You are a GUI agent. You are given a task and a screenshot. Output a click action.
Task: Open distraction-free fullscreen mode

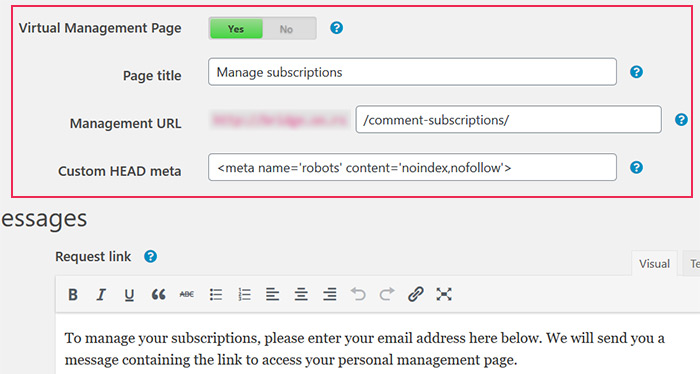pos(444,295)
